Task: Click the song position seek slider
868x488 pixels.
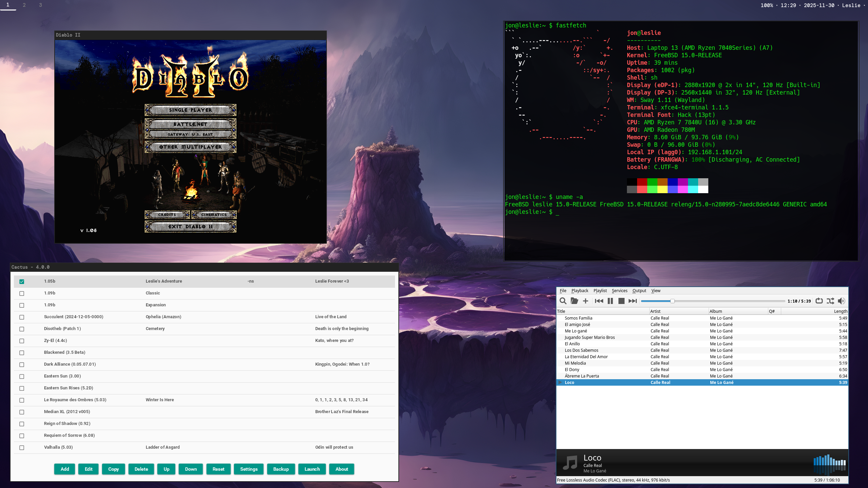Action: (712, 301)
